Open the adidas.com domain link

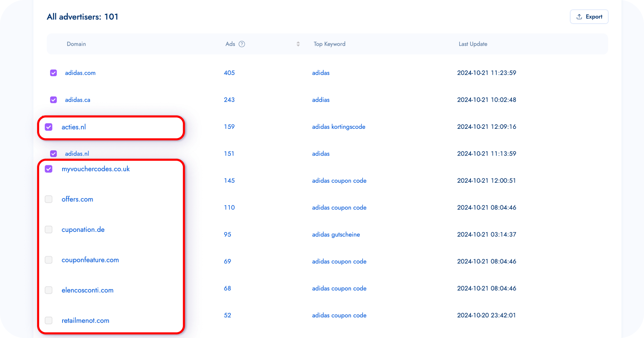click(80, 73)
